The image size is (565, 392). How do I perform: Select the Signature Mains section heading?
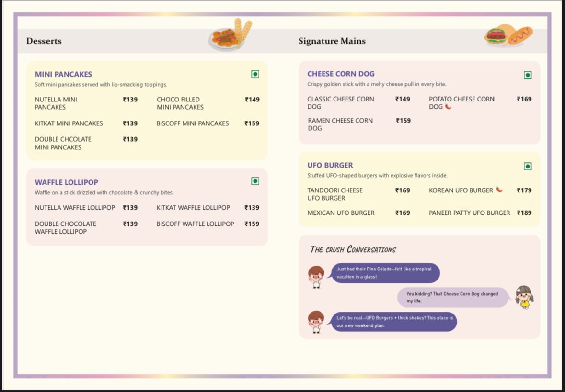[x=332, y=41]
